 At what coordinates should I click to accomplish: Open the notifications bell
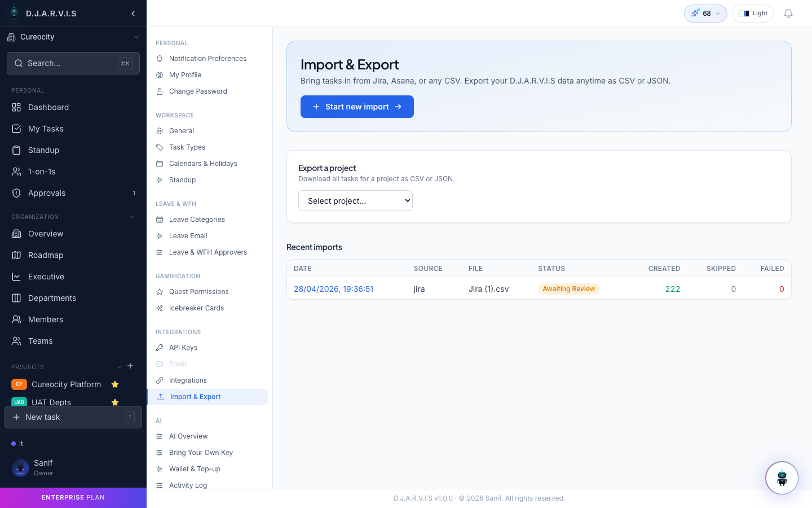point(788,14)
